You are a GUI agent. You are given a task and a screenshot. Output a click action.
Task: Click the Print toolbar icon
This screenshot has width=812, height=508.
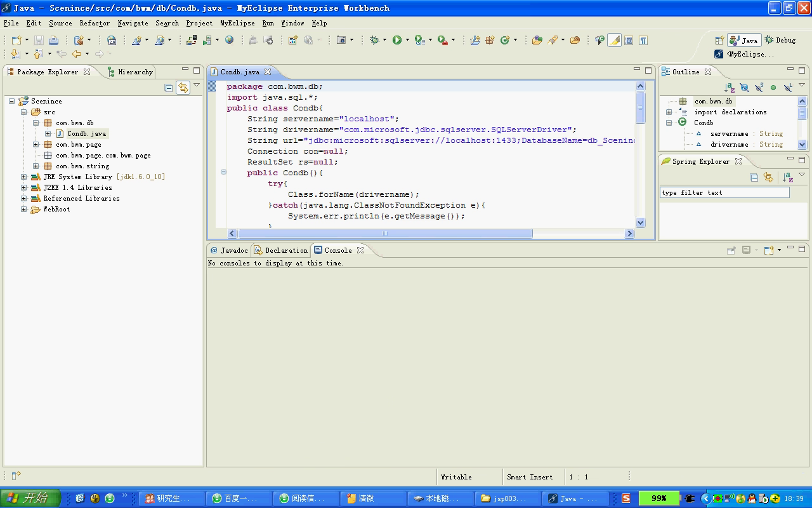(53, 40)
